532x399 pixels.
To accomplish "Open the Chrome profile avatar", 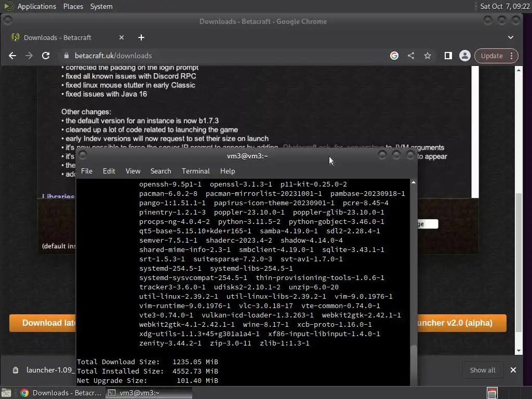I will (x=465, y=56).
